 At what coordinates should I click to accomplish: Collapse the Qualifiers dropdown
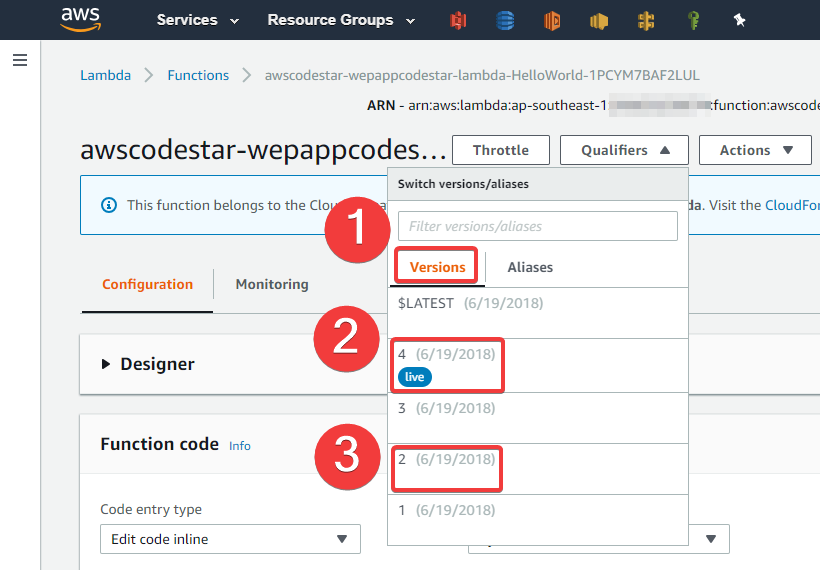click(624, 150)
